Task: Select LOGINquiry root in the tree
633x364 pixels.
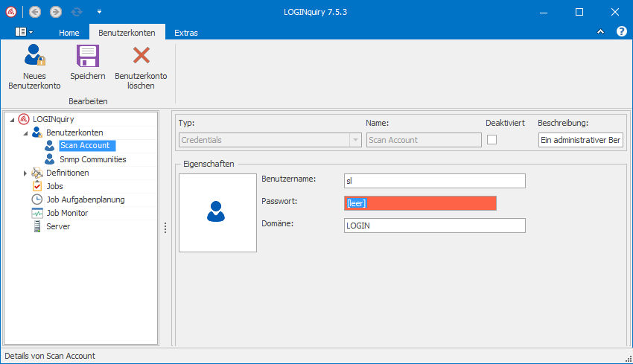Action: [54, 119]
